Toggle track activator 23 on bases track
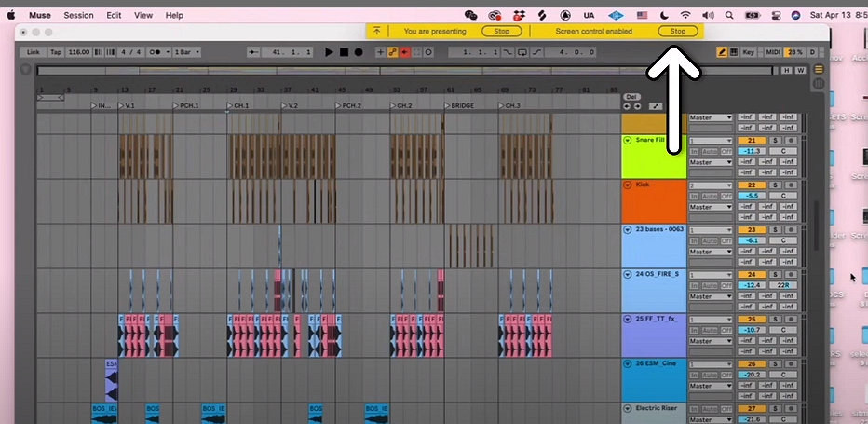This screenshot has width=868, height=424. click(752, 230)
